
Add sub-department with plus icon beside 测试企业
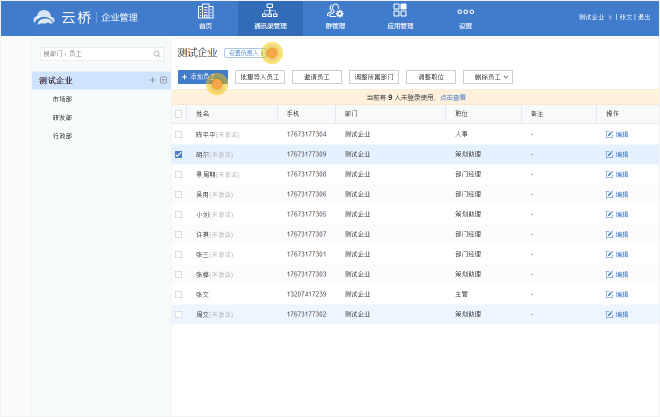click(152, 80)
